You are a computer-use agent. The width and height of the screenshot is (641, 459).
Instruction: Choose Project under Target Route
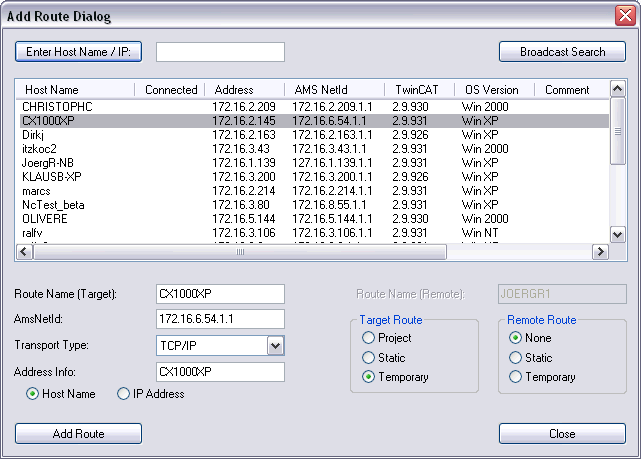[387, 338]
